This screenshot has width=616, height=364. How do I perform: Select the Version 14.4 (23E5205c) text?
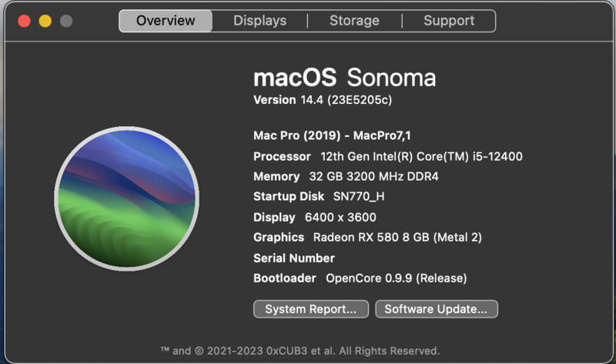(x=323, y=100)
